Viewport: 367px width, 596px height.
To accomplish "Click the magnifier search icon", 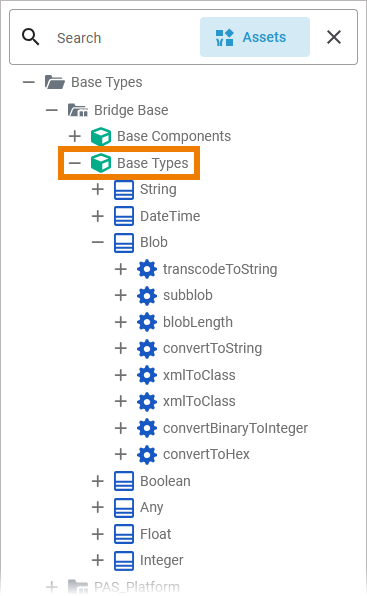I will point(30,37).
